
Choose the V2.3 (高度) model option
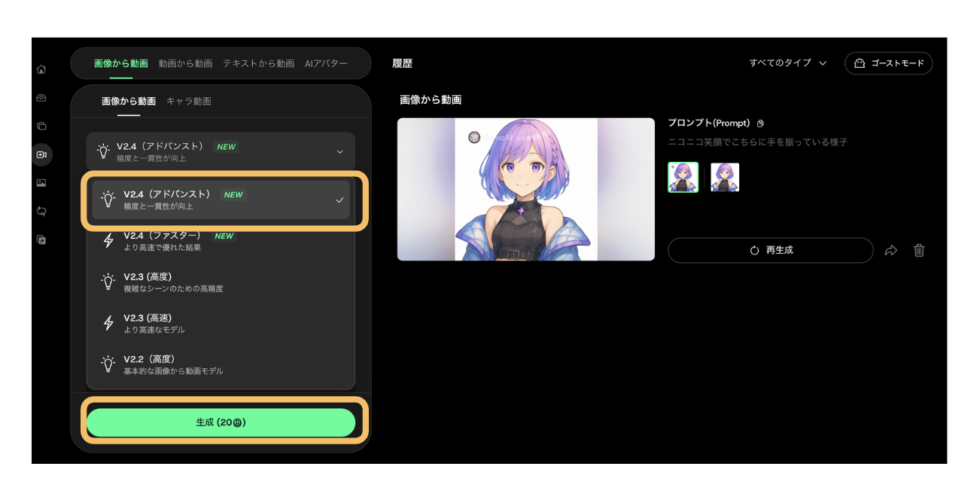click(221, 282)
